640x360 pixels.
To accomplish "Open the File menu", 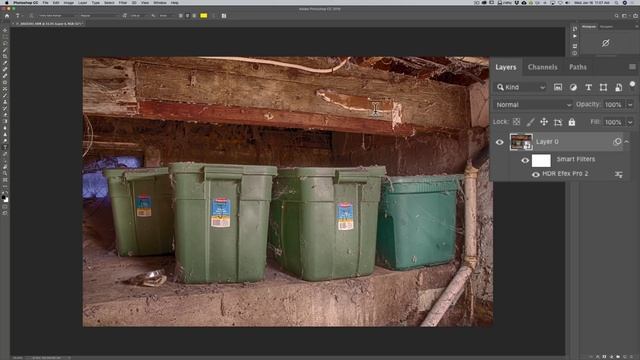I will click(x=45, y=2).
